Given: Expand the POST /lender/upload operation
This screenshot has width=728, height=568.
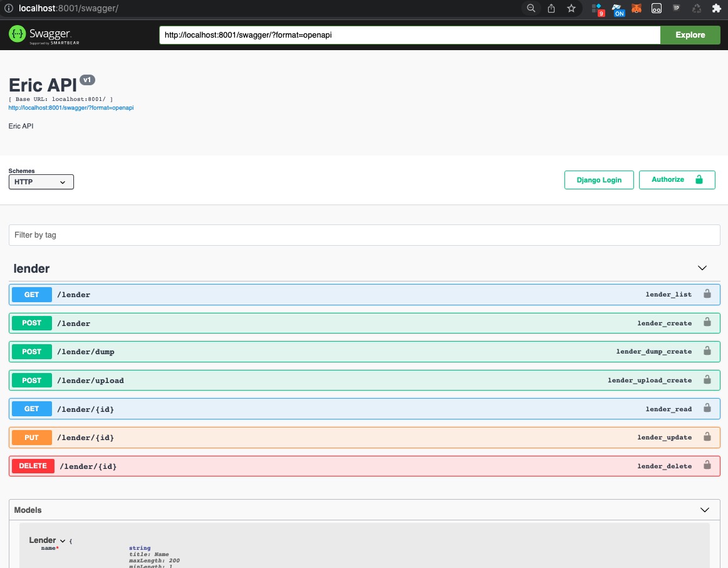Looking at the screenshot, I should point(365,381).
